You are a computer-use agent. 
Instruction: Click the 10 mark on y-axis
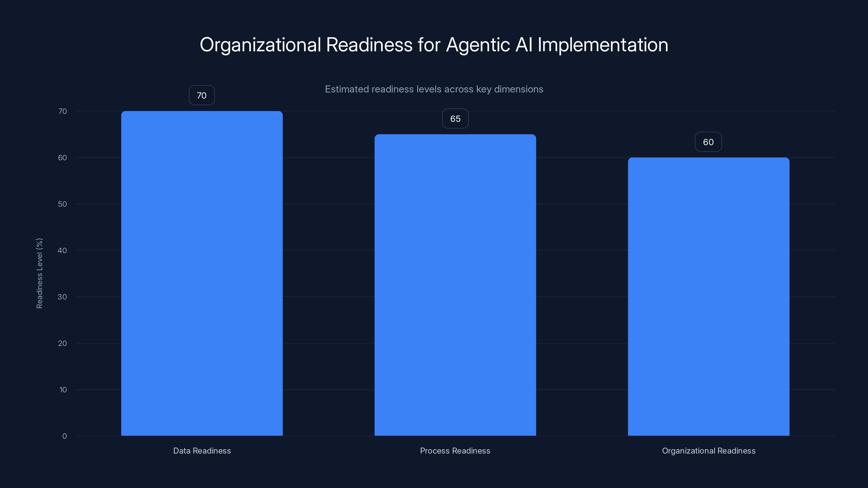[x=62, y=390]
